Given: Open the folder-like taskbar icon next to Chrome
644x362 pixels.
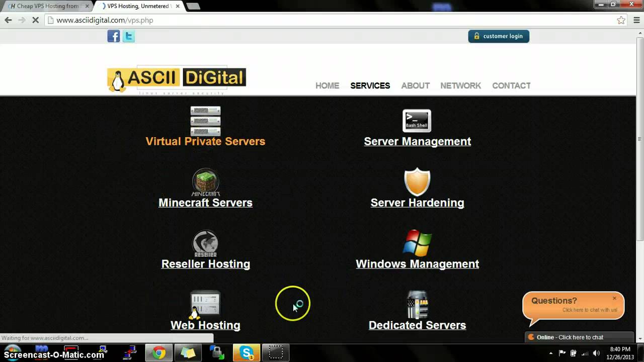Looking at the screenshot, I should (188, 353).
